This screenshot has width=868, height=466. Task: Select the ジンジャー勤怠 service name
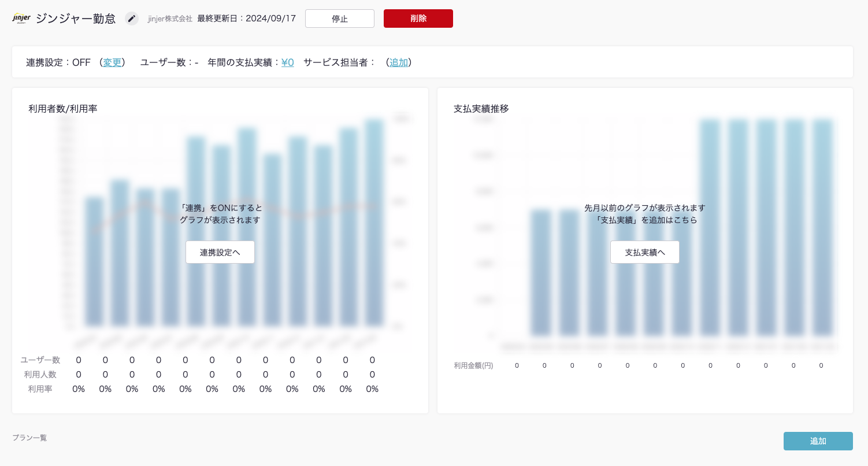[x=76, y=19]
